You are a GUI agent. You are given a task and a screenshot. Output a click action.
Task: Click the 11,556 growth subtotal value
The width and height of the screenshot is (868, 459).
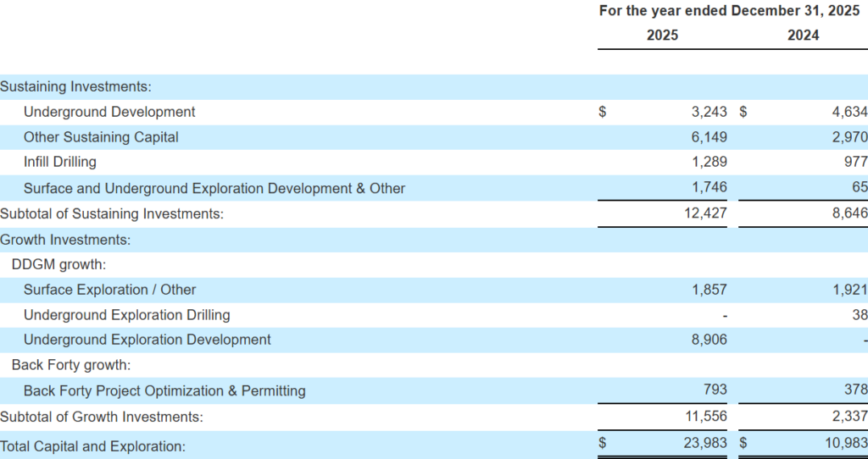point(707,417)
